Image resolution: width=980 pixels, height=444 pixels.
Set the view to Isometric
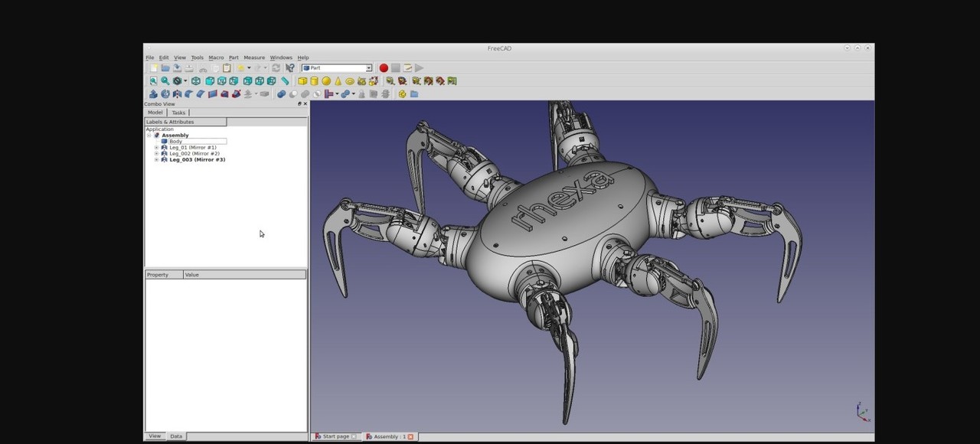(195, 80)
